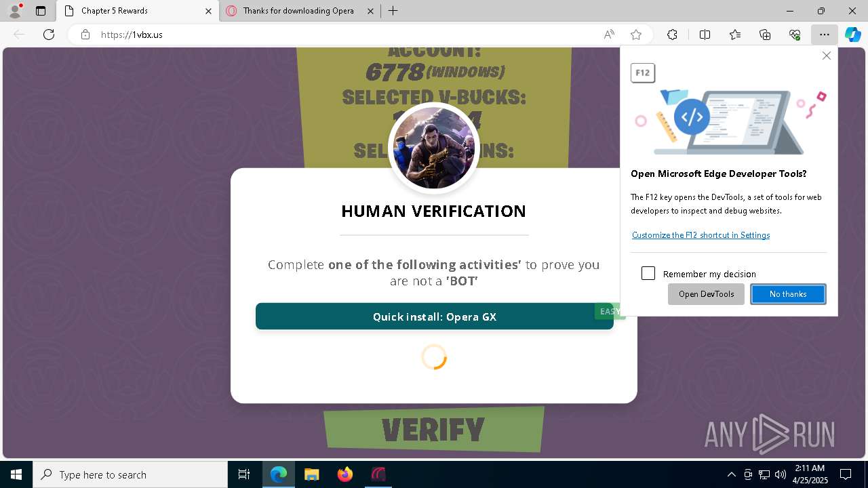Open Browser essentials heart icon
The width and height of the screenshot is (868, 488).
[795, 35]
